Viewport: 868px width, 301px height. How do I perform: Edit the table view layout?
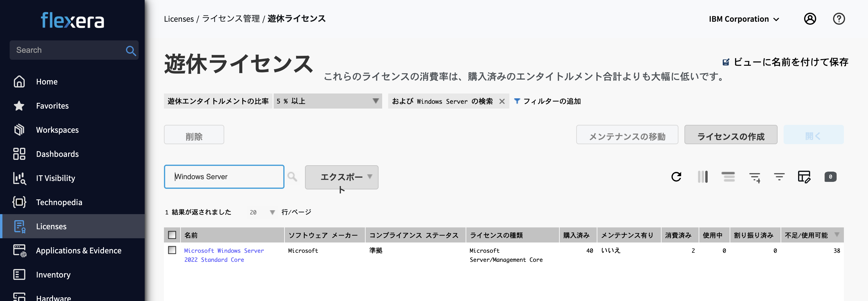(x=805, y=177)
